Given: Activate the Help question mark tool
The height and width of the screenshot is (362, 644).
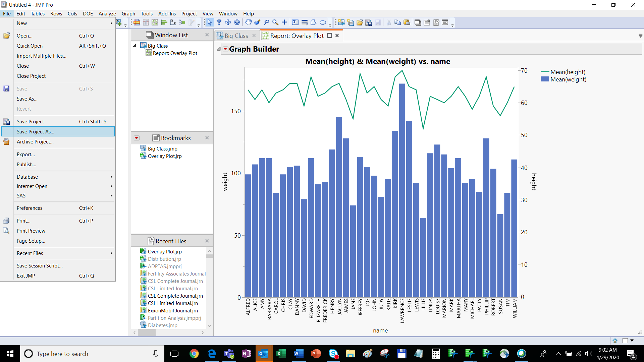Looking at the screenshot, I should click(x=219, y=22).
